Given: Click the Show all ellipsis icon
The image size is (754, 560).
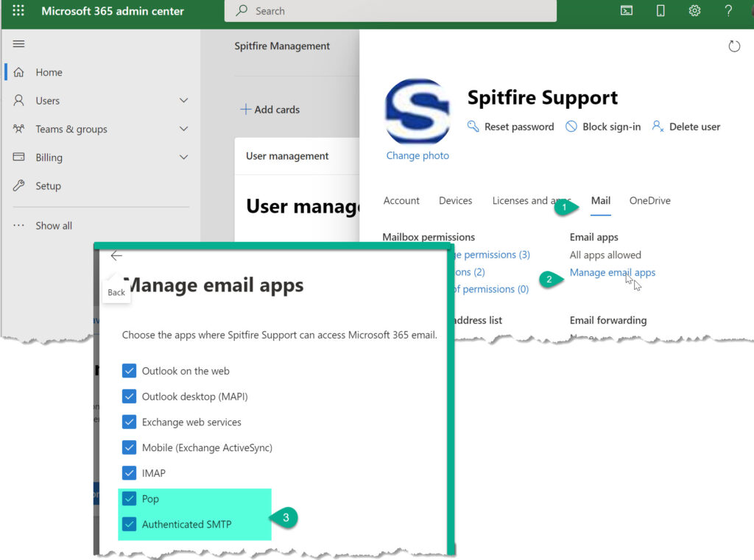Looking at the screenshot, I should (x=18, y=225).
